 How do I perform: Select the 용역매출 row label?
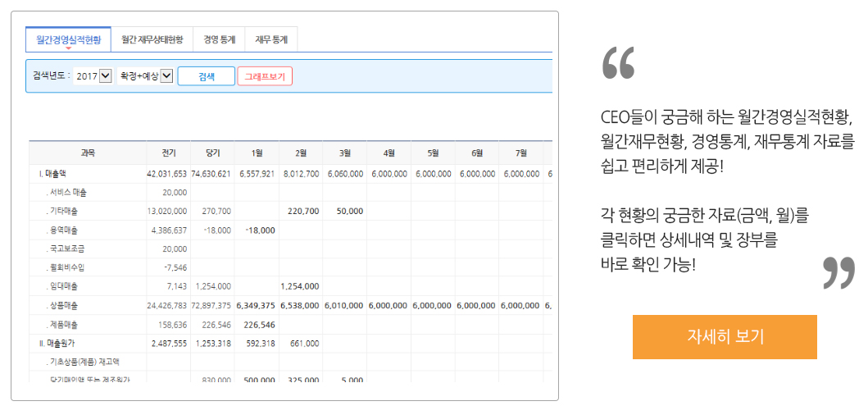(x=62, y=230)
